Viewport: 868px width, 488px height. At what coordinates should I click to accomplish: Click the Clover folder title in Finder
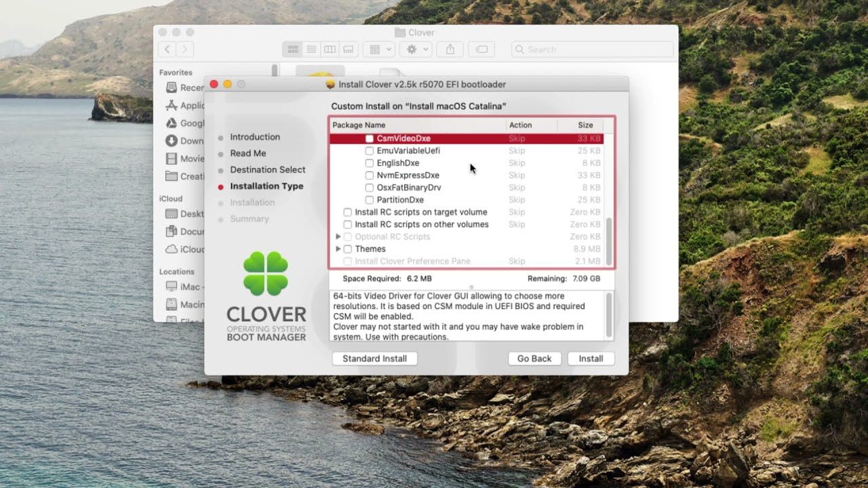pos(414,33)
